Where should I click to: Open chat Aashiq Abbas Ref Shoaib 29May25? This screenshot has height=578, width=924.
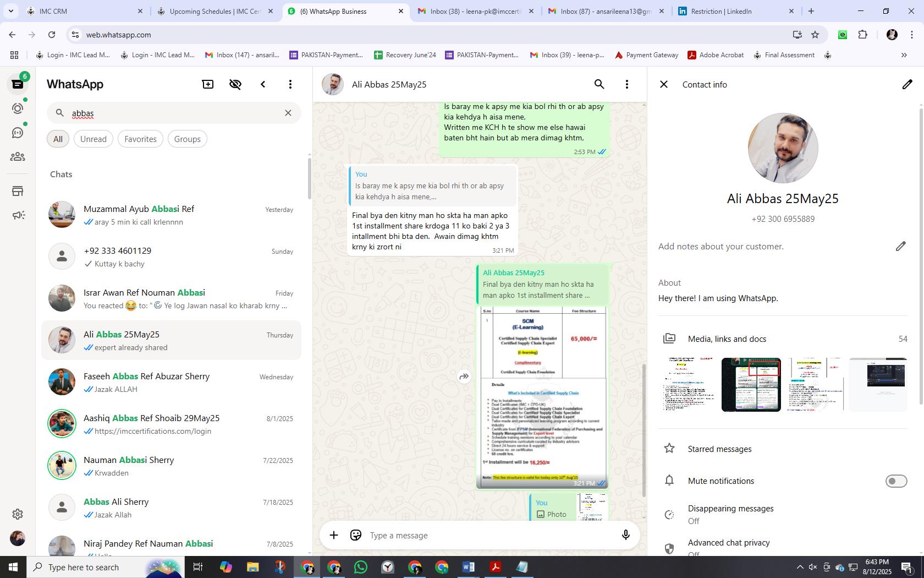[x=172, y=424]
